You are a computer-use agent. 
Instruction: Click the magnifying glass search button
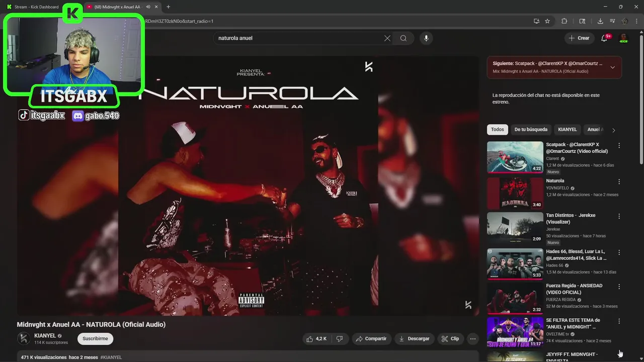click(x=404, y=38)
